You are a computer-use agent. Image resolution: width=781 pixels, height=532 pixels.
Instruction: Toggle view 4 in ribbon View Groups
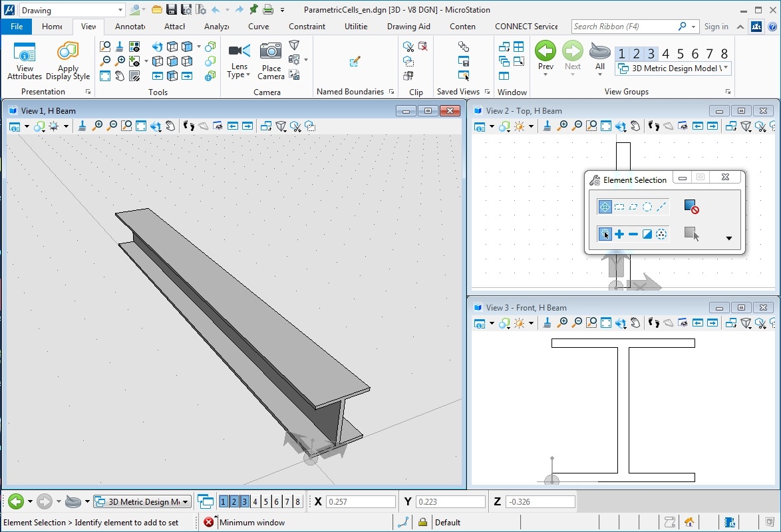pos(665,53)
